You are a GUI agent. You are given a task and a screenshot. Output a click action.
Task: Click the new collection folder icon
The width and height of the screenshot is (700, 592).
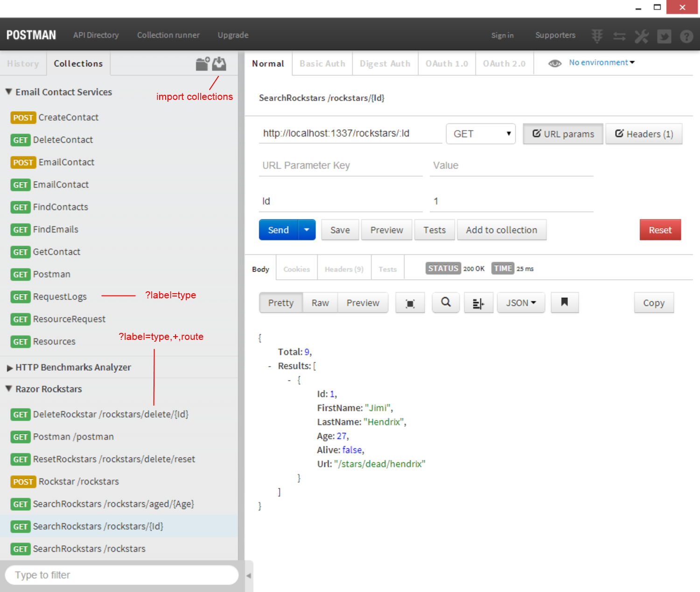point(203,63)
